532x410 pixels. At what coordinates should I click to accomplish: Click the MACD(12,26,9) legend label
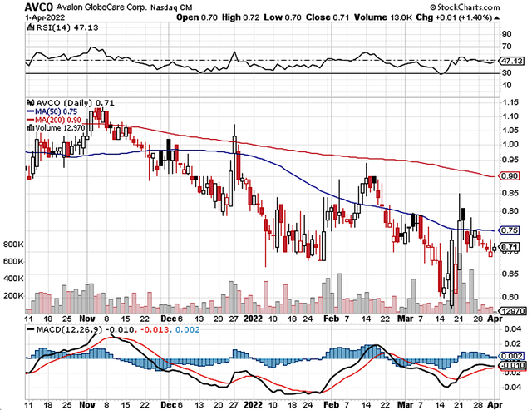click(x=69, y=329)
